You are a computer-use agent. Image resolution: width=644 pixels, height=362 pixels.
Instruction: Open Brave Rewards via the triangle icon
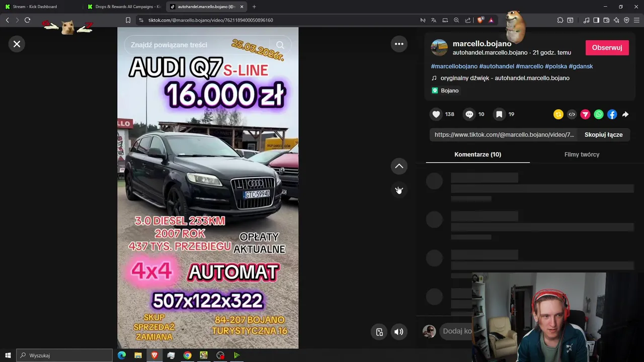(x=491, y=20)
